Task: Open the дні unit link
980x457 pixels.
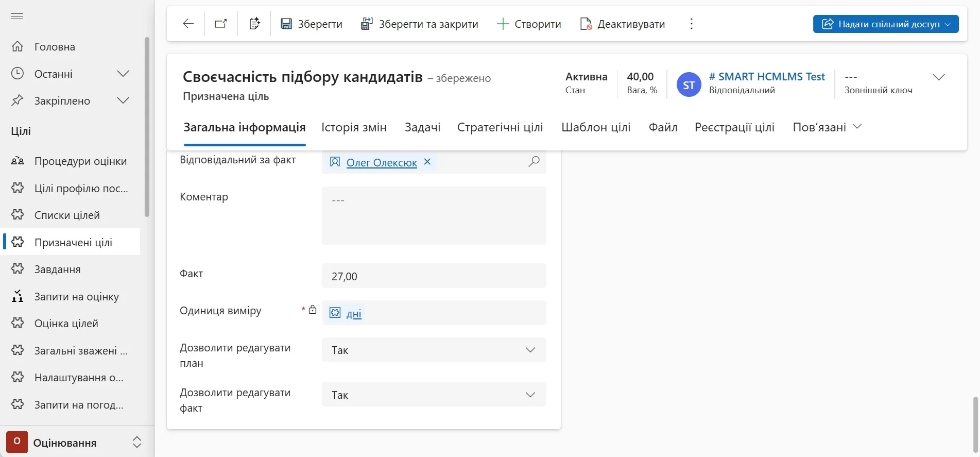Action: [354, 314]
